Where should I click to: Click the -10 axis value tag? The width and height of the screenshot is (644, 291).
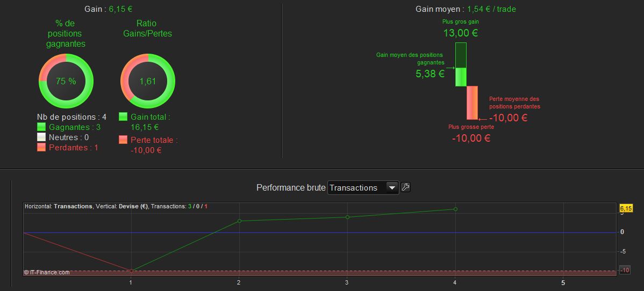click(625, 271)
